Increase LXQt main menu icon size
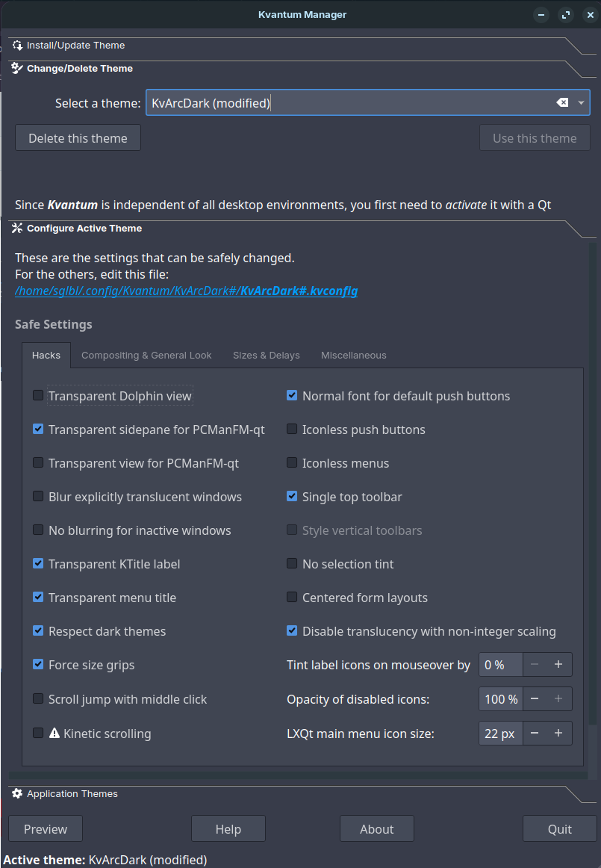The width and height of the screenshot is (601, 868). 558,734
